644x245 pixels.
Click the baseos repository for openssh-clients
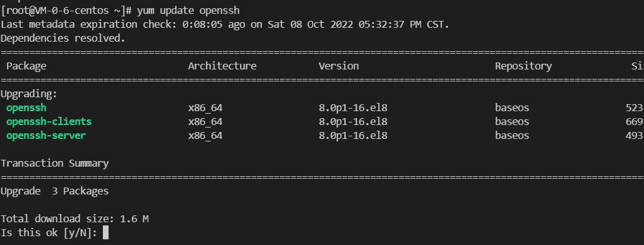click(512, 122)
